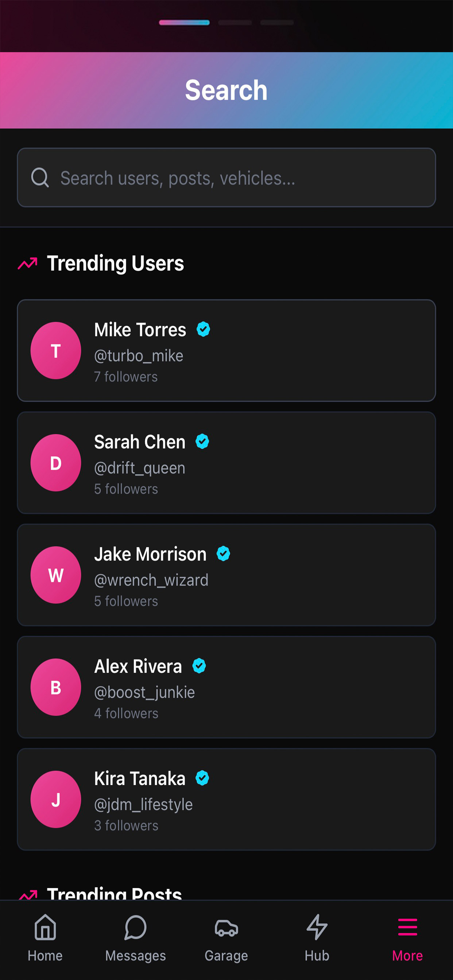Viewport: 453px width, 980px height.
Task: Open the Hub lightning bolt icon
Action: [317, 927]
